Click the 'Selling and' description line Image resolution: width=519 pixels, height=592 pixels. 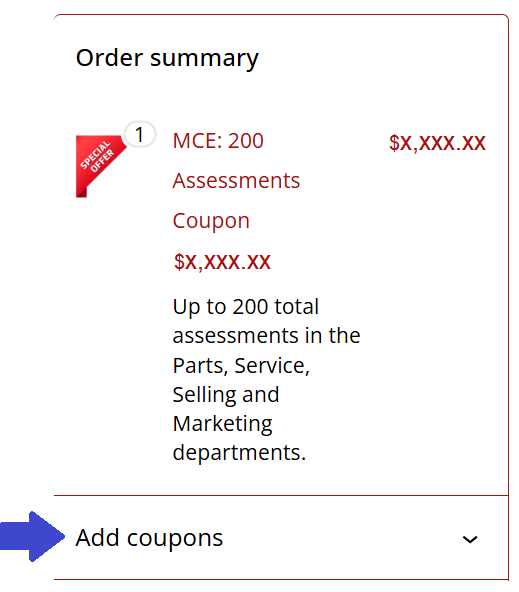(226, 395)
